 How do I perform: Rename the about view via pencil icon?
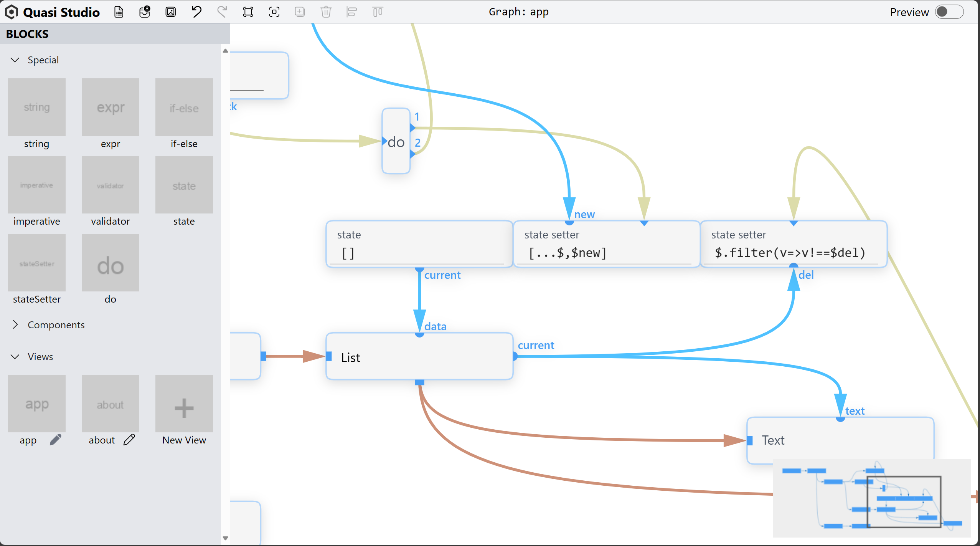point(129,440)
